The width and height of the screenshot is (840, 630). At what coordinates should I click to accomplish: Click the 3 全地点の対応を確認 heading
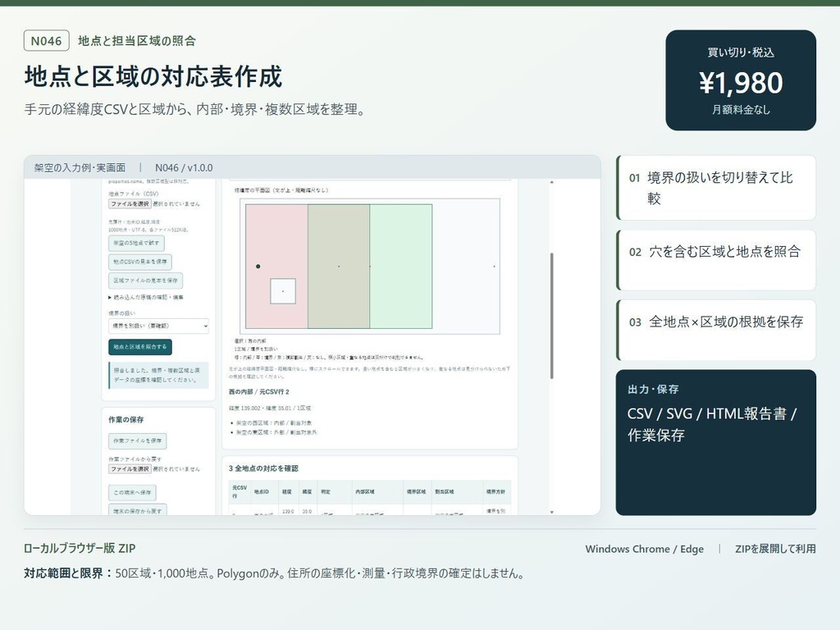click(x=263, y=468)
